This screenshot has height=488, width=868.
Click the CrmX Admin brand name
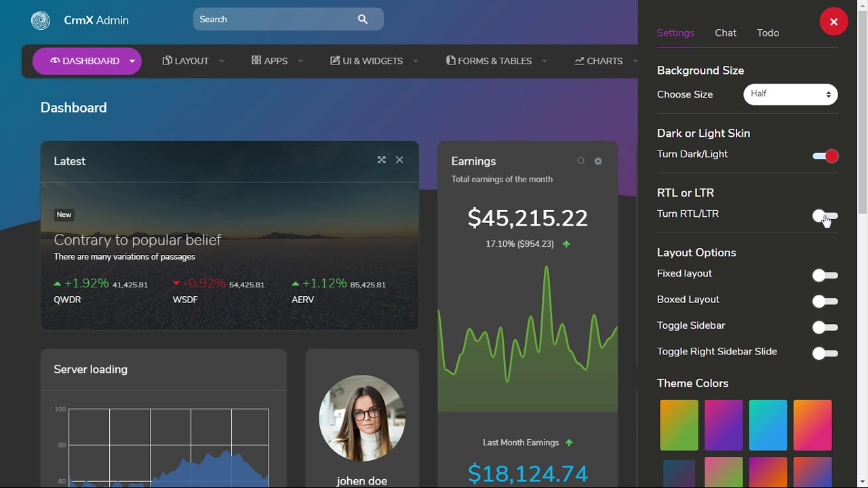tap(96, 20)
